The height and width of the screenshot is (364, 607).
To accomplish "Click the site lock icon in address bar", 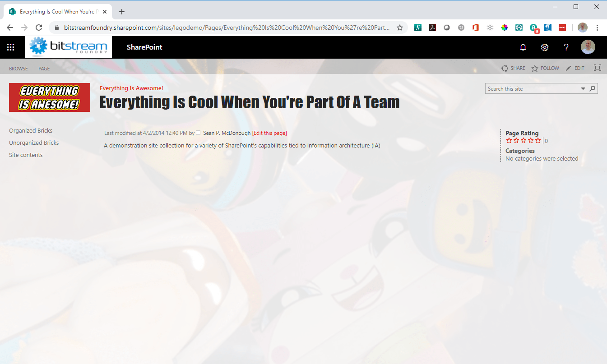I will coord(56,28).
